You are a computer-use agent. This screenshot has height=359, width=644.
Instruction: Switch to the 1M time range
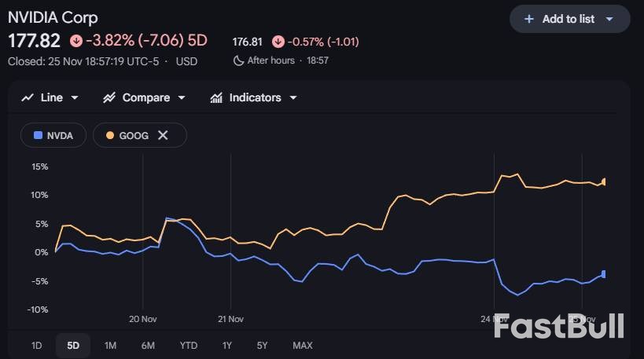tap(110, 346)
